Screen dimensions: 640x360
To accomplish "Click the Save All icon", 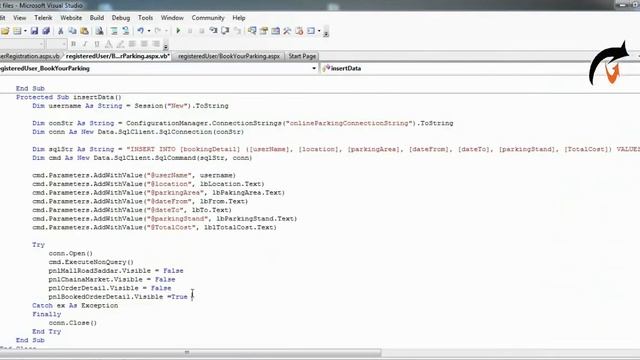I will [46, 31].
